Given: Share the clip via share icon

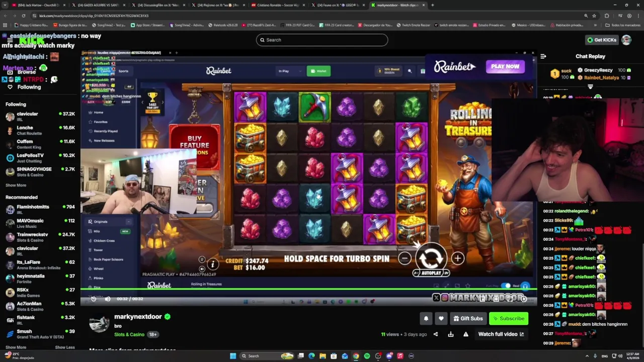Looking at the screenshot, I should pos(436,334).
